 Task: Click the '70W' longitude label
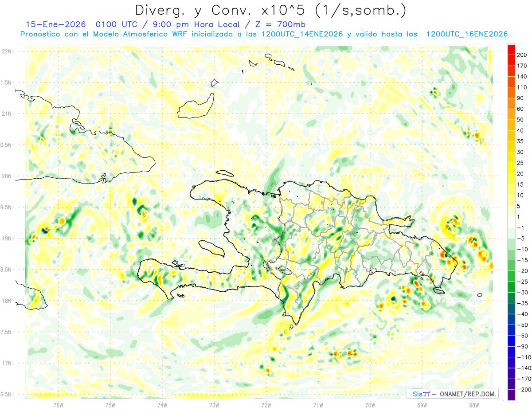click(x=370, y=405)
